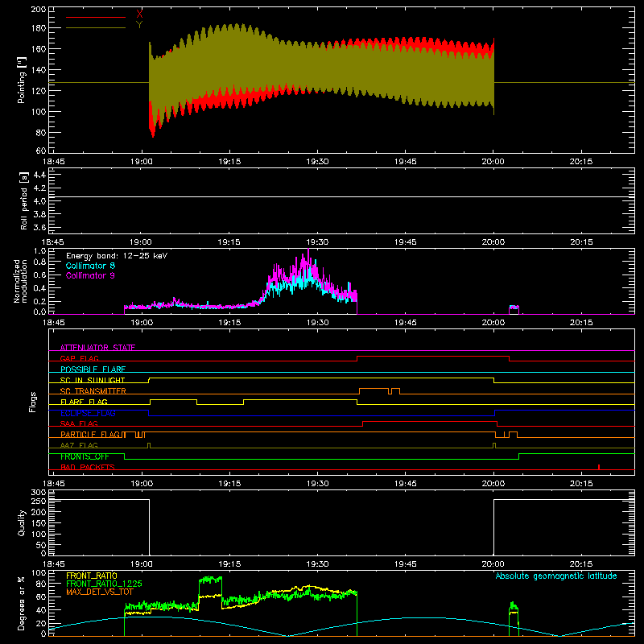Select the SAA_FLAG label
This screenshot has height=644, width=644.
(79, 423)
